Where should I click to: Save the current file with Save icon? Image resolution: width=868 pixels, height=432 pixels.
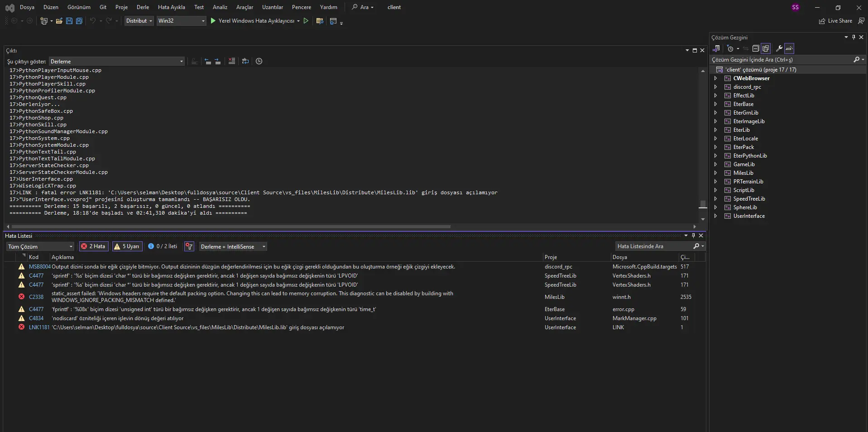coord(69,21)
